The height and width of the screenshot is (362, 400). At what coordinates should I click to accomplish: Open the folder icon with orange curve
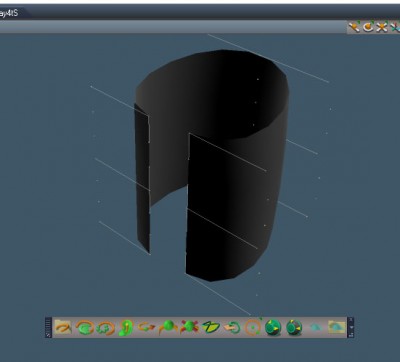click(x=63, y=327)
